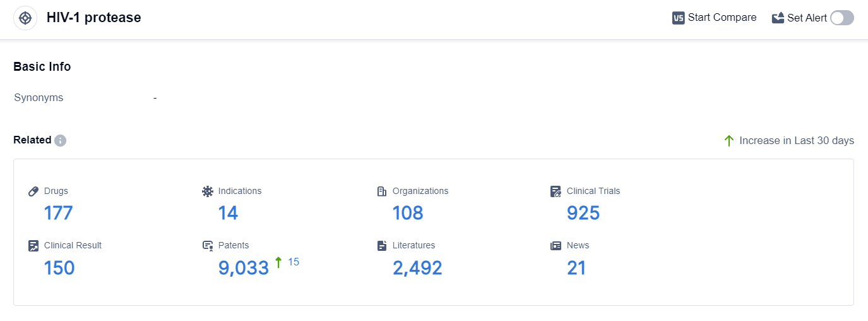Click the Patents certificate icon
The image size is (868, 321).
208,246
